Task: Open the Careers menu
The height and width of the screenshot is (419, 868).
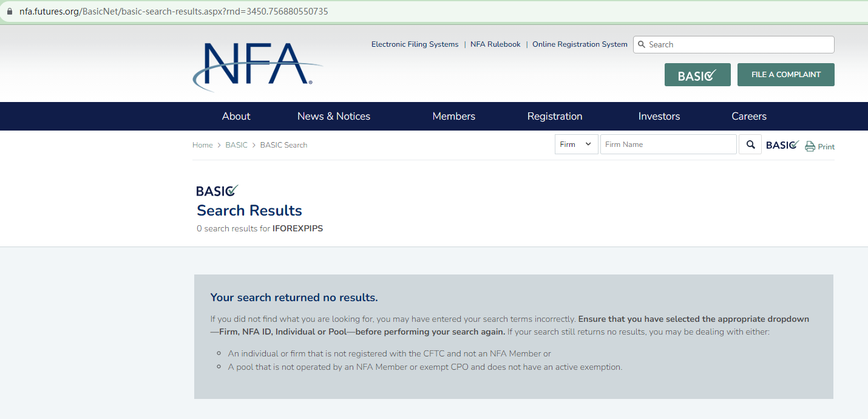Action: pyautogui.click(x=749, y=116)
